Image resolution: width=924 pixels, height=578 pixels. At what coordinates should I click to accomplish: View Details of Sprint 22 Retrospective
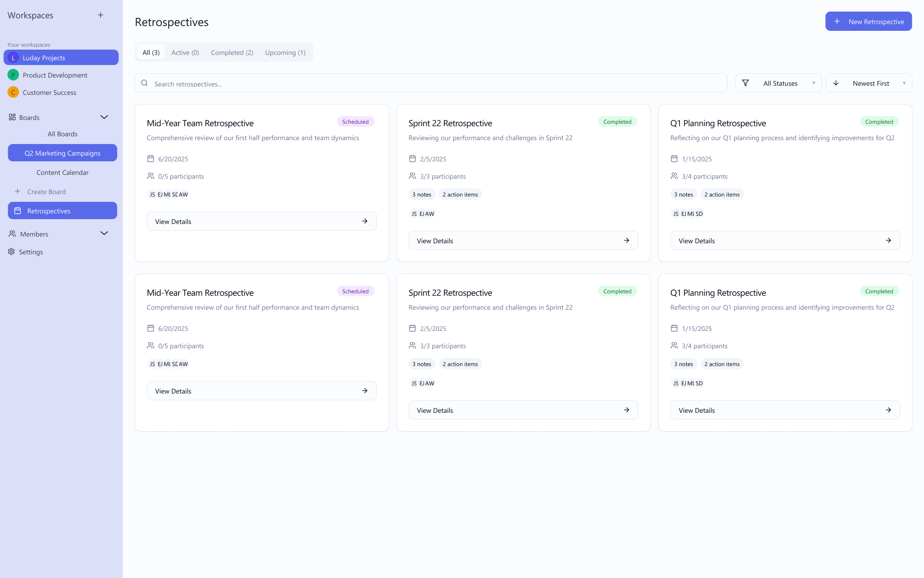tap(523, 240)
